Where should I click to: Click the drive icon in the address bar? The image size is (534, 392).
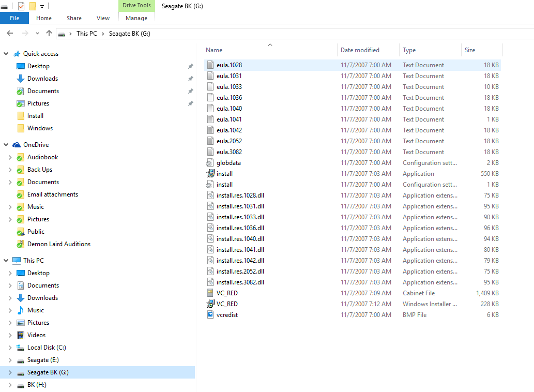pos(62,34)
